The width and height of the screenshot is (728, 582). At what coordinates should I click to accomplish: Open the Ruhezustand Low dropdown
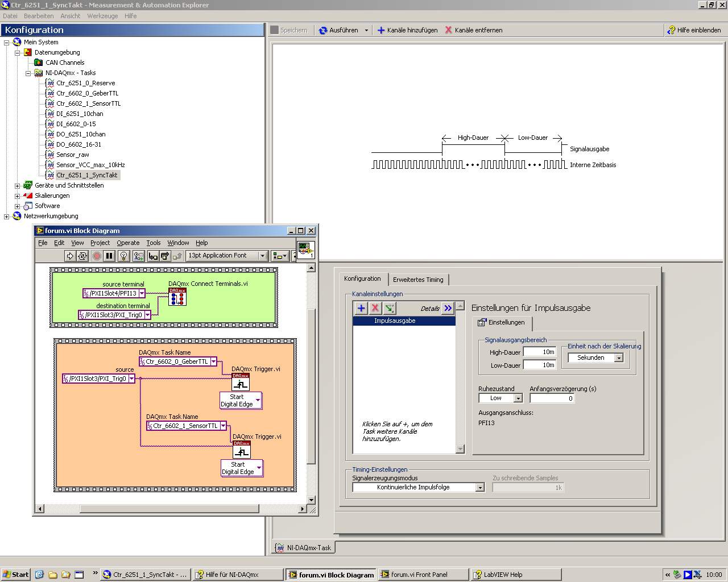518,398
